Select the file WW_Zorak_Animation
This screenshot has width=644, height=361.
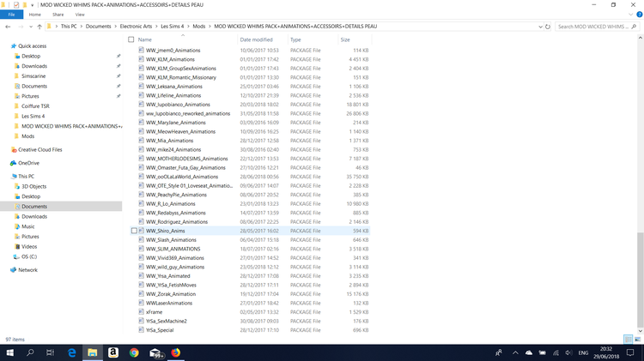pyautogui.click(x=171, y=294)
